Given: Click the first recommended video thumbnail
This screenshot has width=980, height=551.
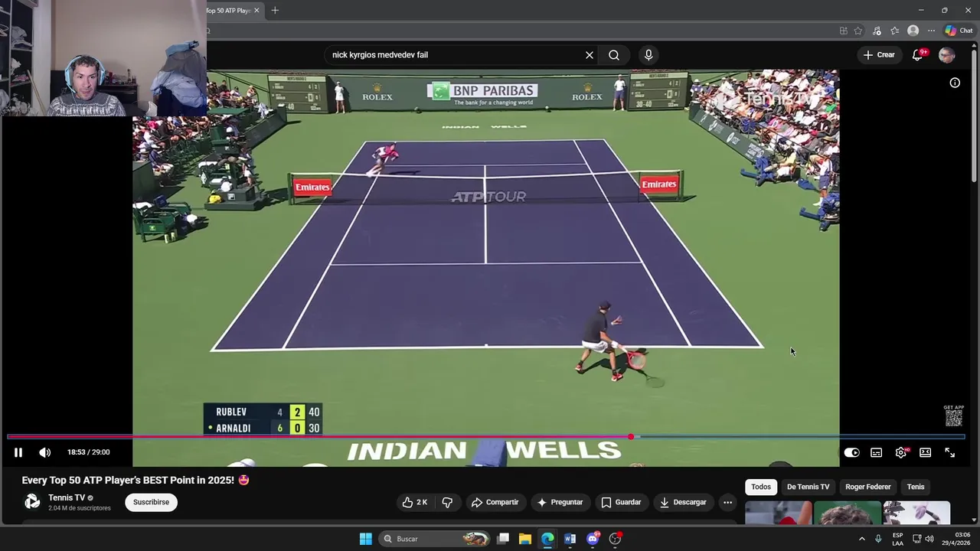Looking at the screenshot, I should click(x=778, y=513).
